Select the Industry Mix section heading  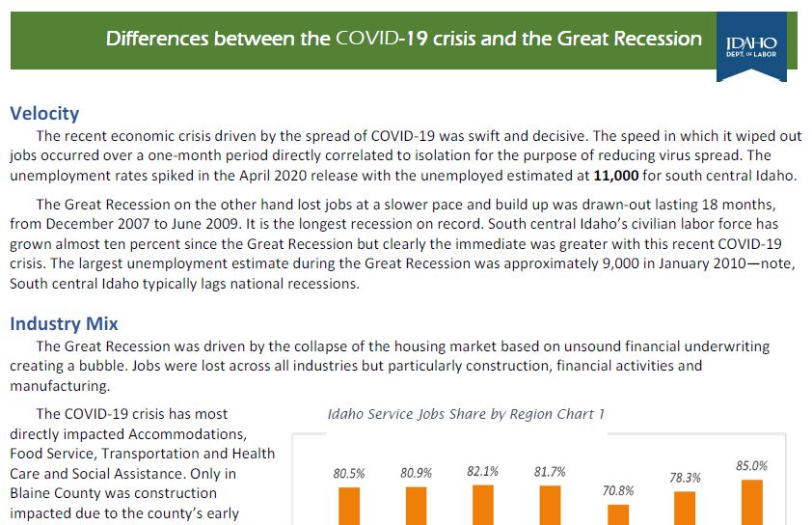(64, 323)
